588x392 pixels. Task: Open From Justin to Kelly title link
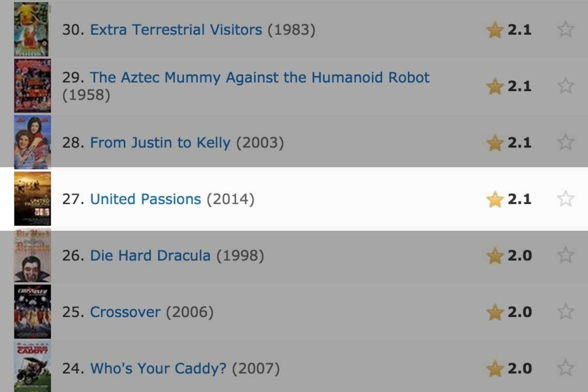[x=160, y=143]
